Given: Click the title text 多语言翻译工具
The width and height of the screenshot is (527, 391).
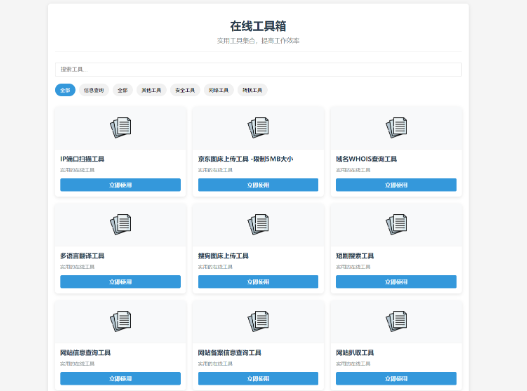Looking at the screenshot, I should click(82, 256).
